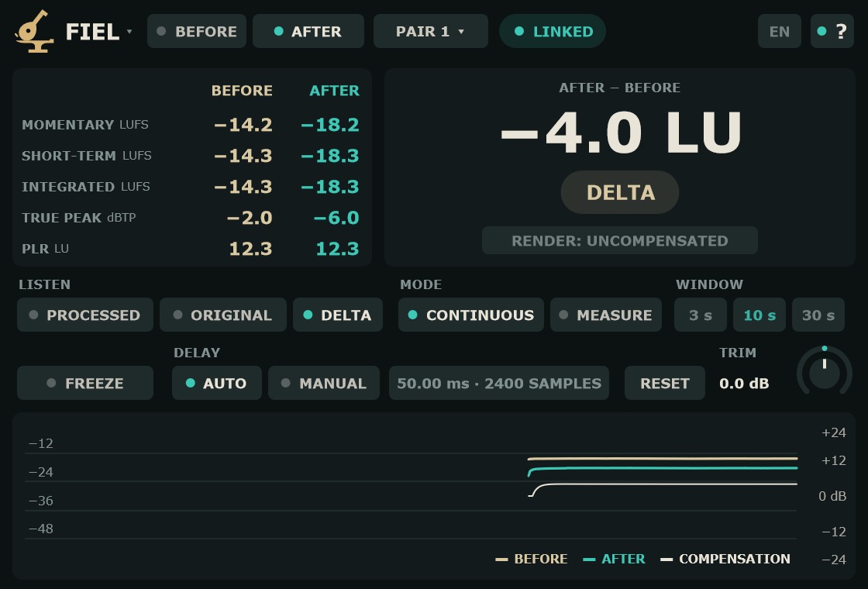Open help with the question mark
Screen dimensions: 868x589
[x=832, y=31]
